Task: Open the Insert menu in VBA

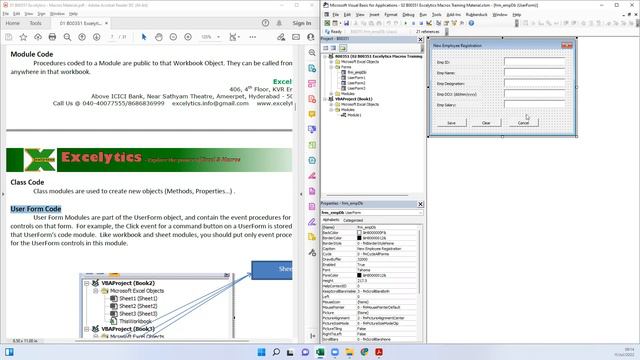Action: tap(374, 15)
